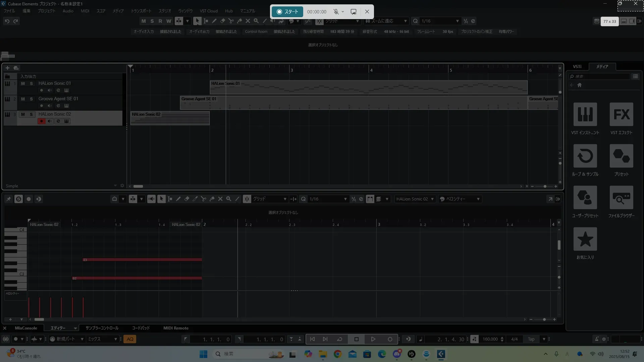Screen dimensions: 644x362
Task: Open Loops & Samples media tile
Action: [x=585, y=156]
